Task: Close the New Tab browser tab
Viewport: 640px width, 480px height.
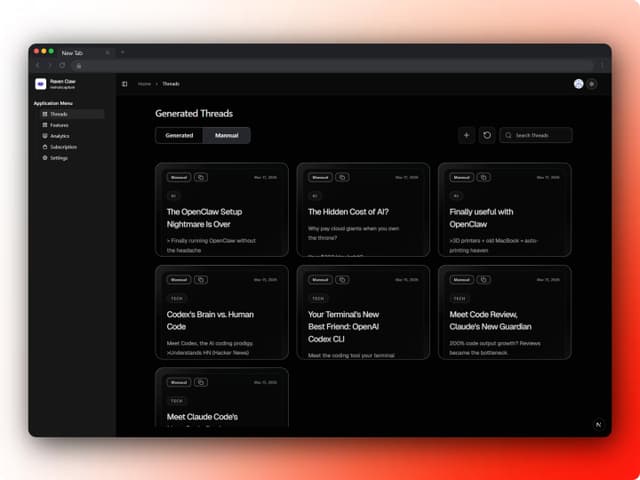Action: point(107,53)
